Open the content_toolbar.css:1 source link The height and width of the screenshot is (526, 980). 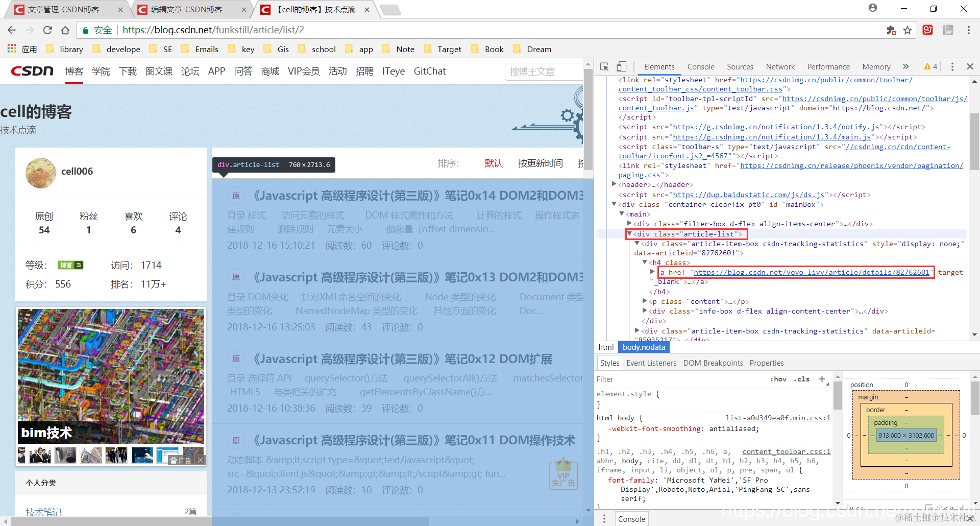pos(787,451)
